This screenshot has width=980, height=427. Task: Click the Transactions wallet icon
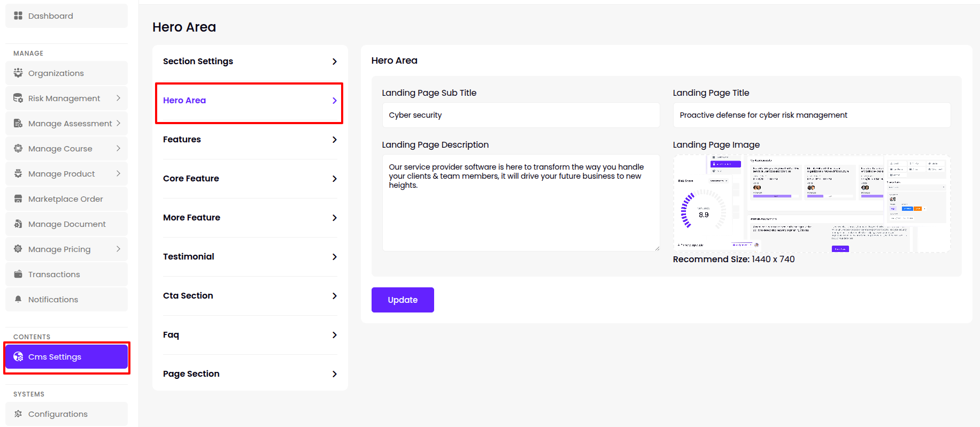click(x=18, y=274)
